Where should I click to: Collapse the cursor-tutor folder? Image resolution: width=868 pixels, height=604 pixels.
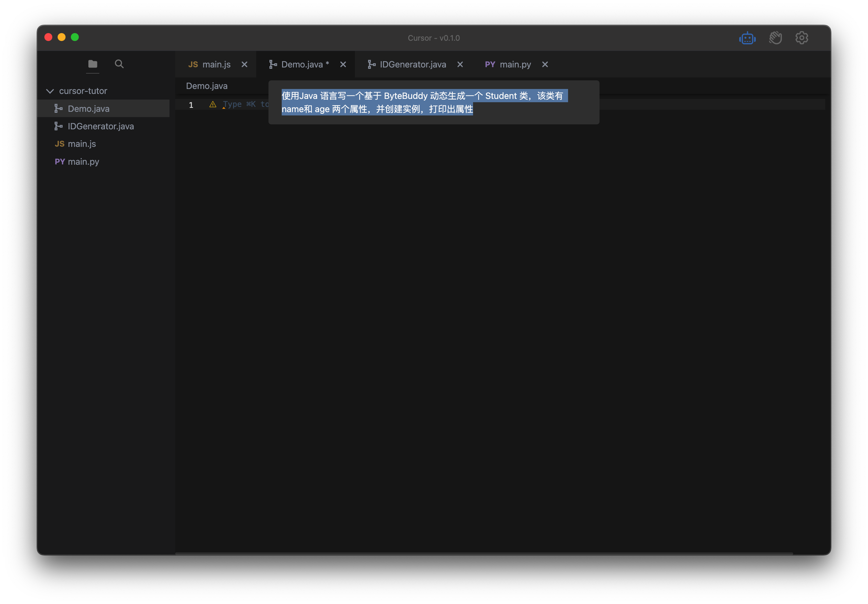click(50, 91)
